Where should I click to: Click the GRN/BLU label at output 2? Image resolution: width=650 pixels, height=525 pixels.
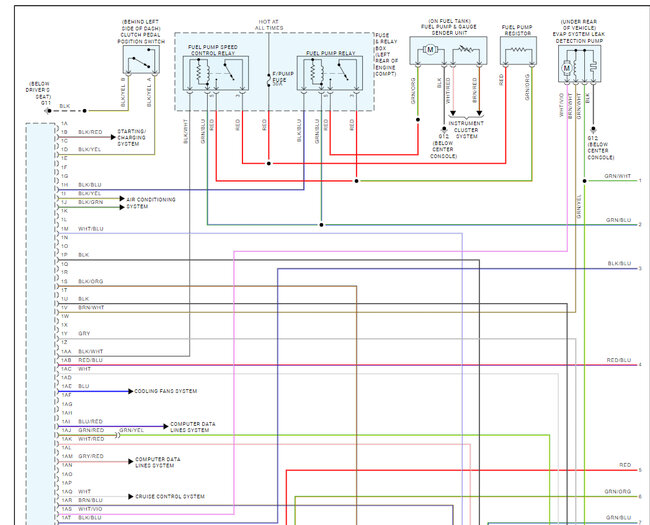(x=618, y=220)
